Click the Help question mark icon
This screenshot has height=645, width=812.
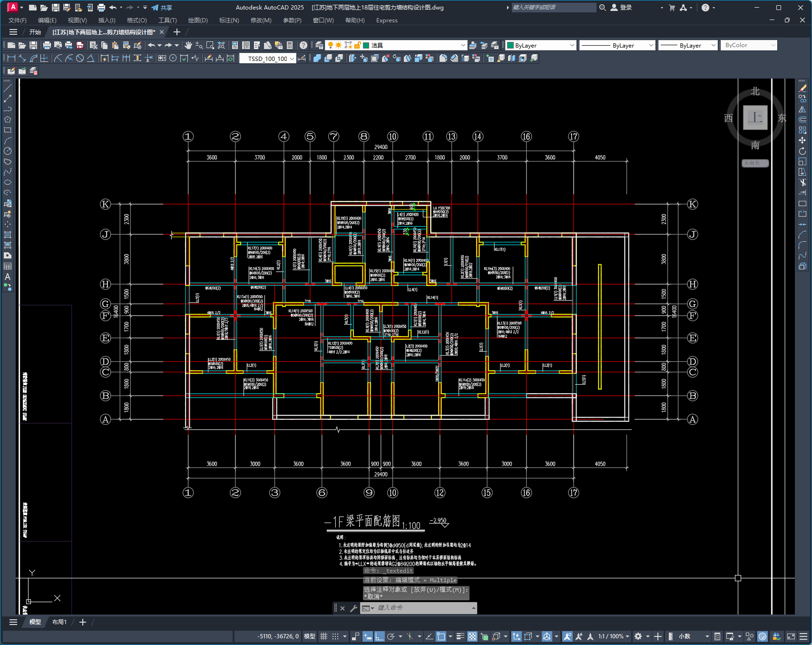tap(303, 45)
